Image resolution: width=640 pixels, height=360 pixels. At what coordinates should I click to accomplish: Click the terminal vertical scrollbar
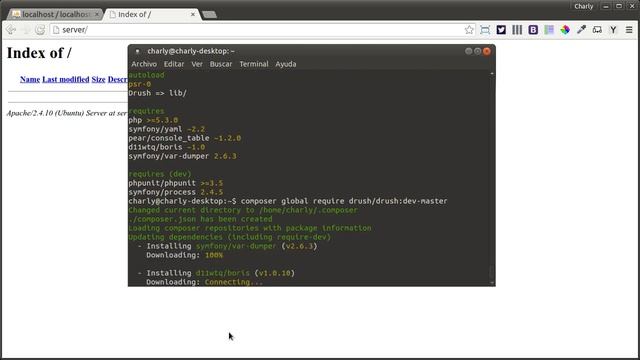click(x=492, y=178)
